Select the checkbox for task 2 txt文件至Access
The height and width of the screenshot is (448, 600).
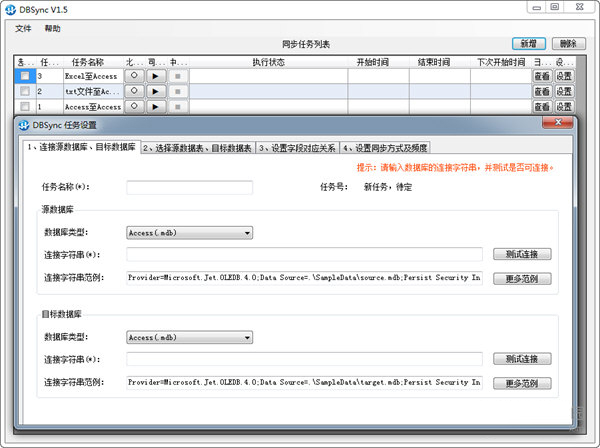24,91
